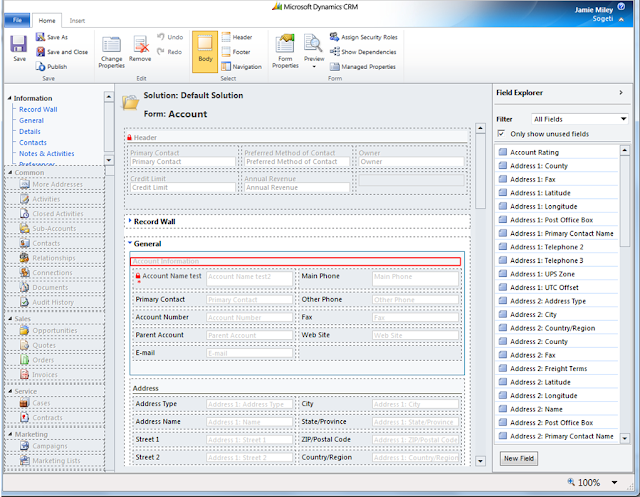Click Save and Close

[62, 52]
